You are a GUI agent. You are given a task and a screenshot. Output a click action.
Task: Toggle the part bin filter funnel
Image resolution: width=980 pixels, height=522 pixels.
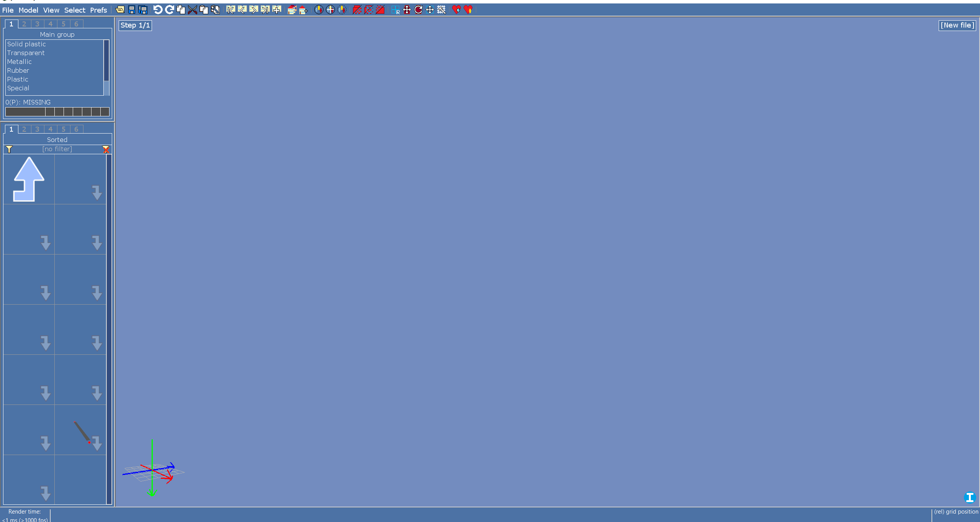[x=9, y=149]
